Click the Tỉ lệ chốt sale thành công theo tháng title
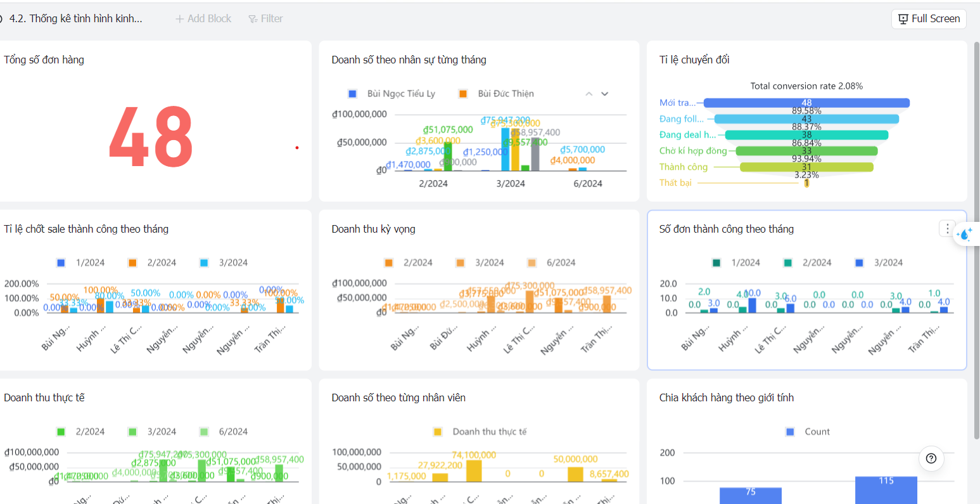Viewport: 980px width, 504px height. click(x=86, y=229)
